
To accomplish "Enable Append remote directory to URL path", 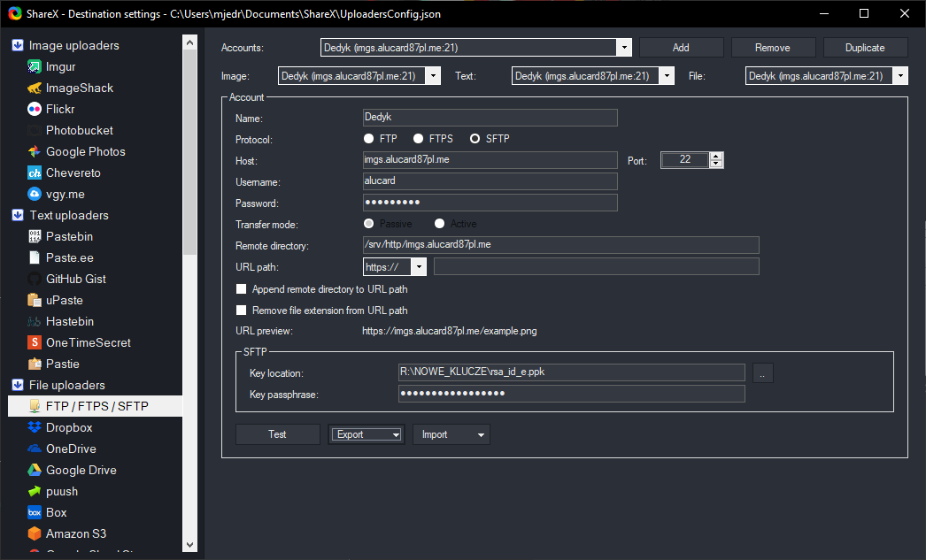I will pyautogui.click(x=242, y=289).
